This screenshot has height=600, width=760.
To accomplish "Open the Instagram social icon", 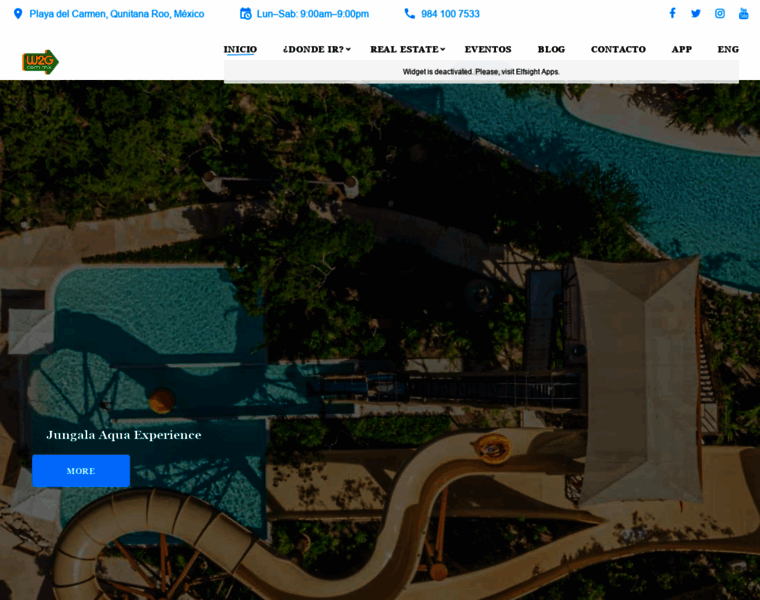I will [720, 13].
